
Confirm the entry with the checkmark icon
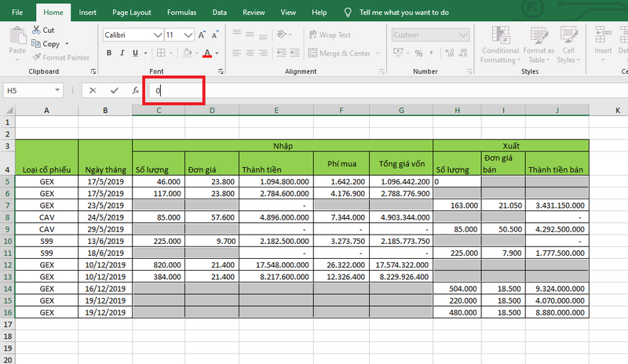[115, 90]
